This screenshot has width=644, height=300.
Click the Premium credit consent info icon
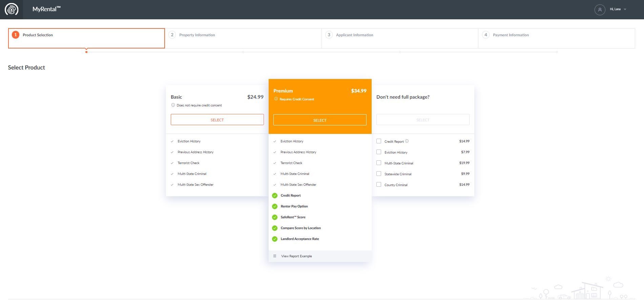pos(276,99)
